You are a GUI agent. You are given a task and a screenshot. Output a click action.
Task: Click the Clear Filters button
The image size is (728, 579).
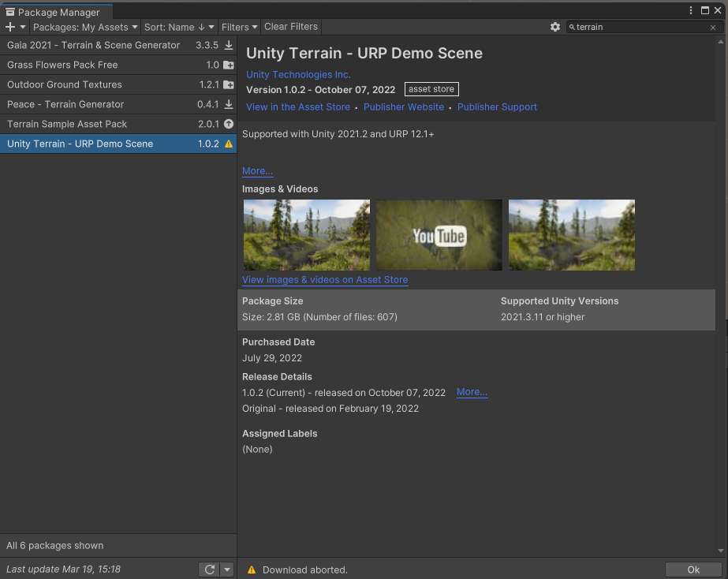click(x=291, y=27)
